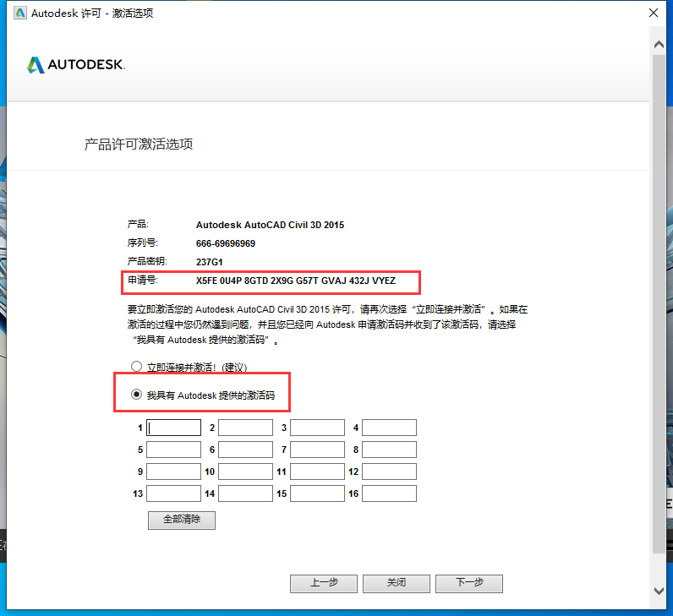This screenshot has height=616, width=673.
Task: Click the 关闭 close button
Action: click(x=397, y=583)
